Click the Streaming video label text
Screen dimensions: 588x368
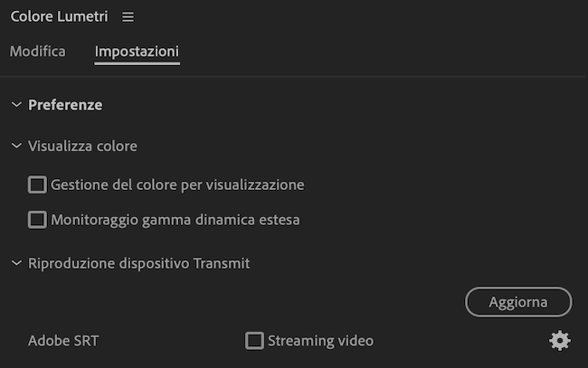click(x=320, y=341)
